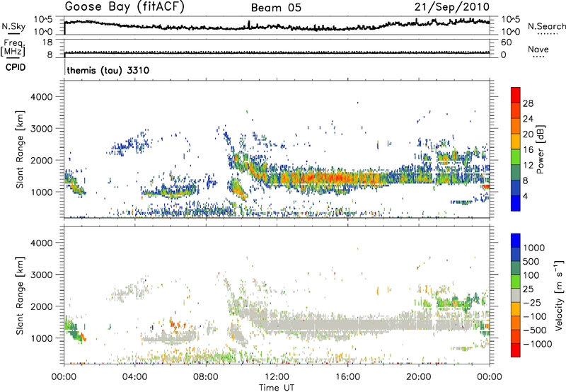Click the '500' Velocity colorbar label

pyautogui.click(x=531, y=262)
